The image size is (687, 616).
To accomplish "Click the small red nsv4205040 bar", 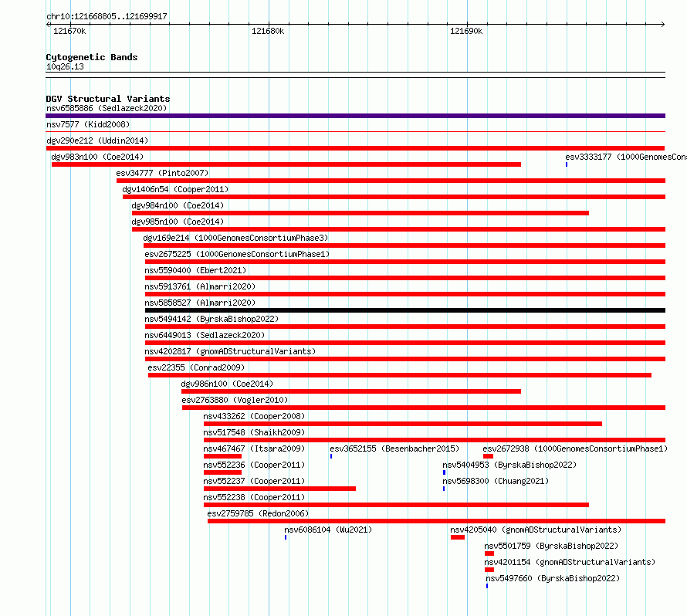I will click(458, 537).
